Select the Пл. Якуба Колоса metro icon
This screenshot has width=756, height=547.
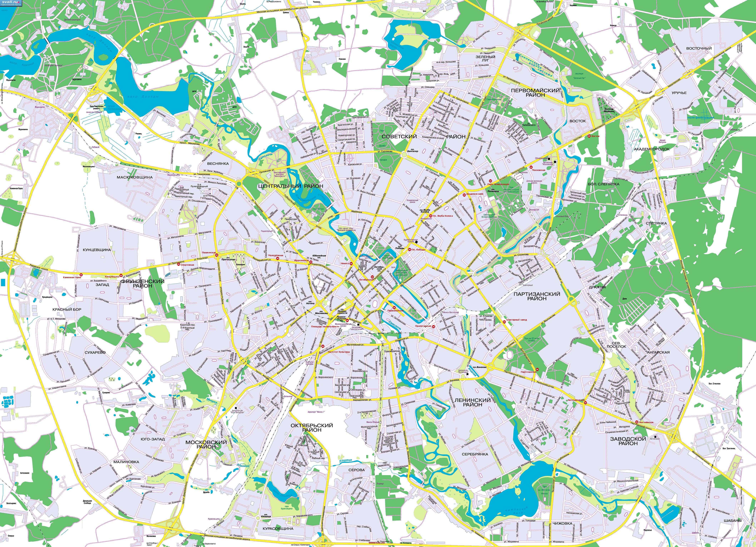[430, 216]
